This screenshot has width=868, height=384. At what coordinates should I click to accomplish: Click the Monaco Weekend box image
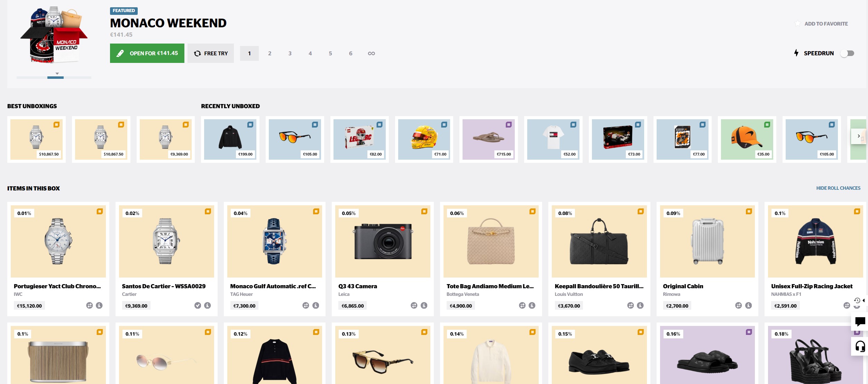pyautogui.click(x=54, y=35)
